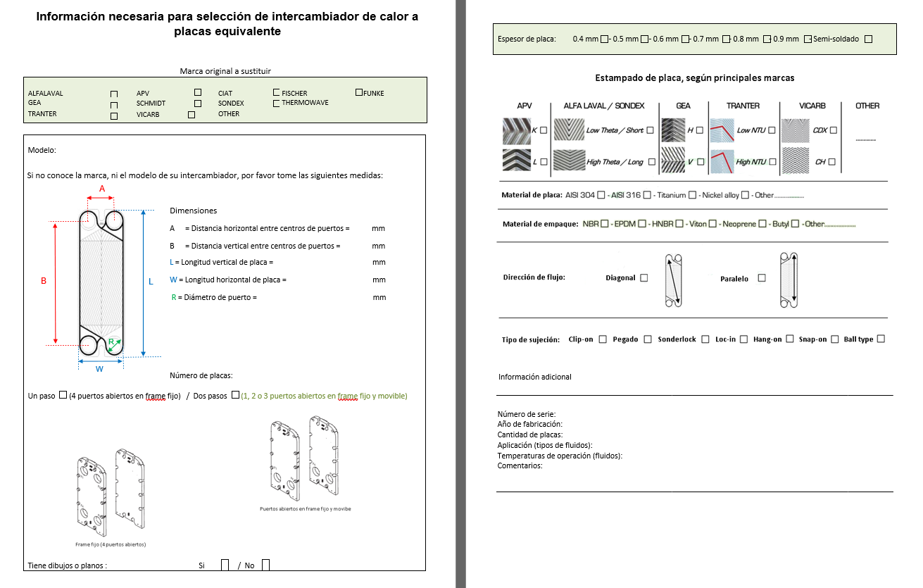This screenshot has height=588, width=923.
Task: Check the Dos pasos box
Action: [236, 395]
